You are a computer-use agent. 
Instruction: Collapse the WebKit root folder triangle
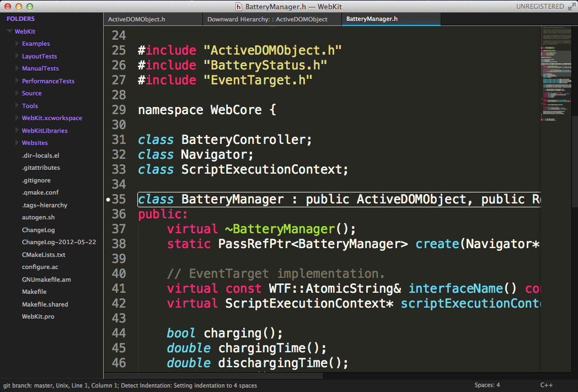(9, 31)
